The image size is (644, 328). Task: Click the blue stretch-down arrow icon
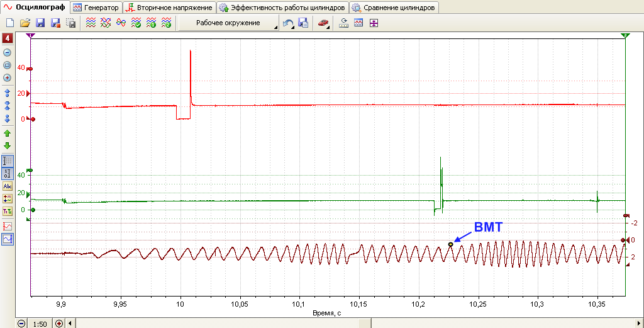(x=7, y=119)
